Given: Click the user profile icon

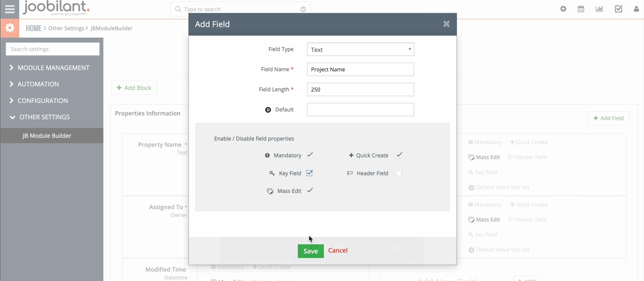Looking at the screenshot, I should point(636,9).
